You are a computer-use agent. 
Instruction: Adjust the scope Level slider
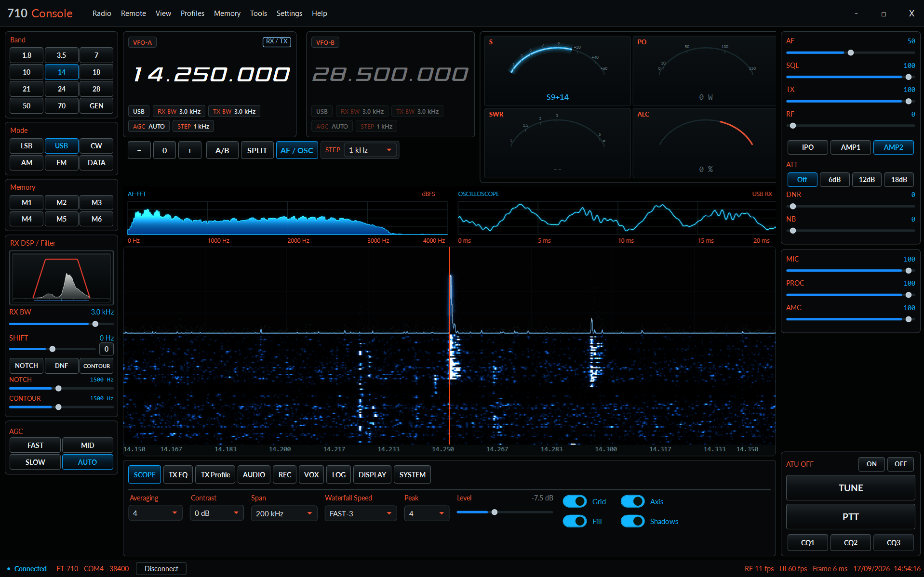pos(505,512)
